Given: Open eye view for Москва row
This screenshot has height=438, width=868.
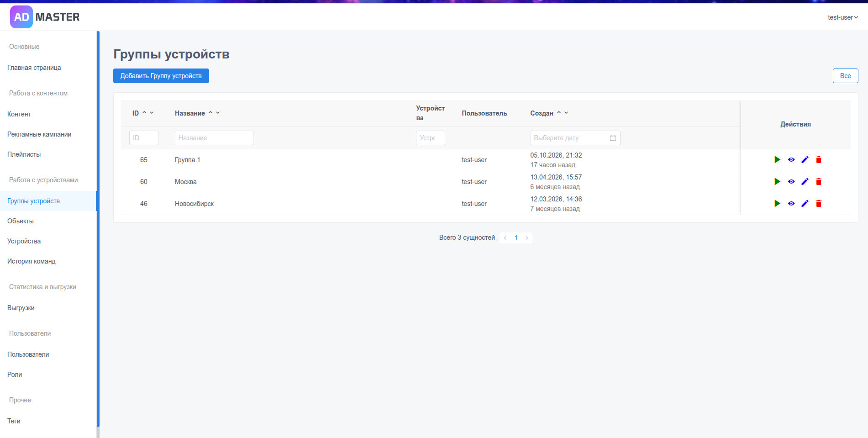Looking at the screenshot, I should coord(791,181).
